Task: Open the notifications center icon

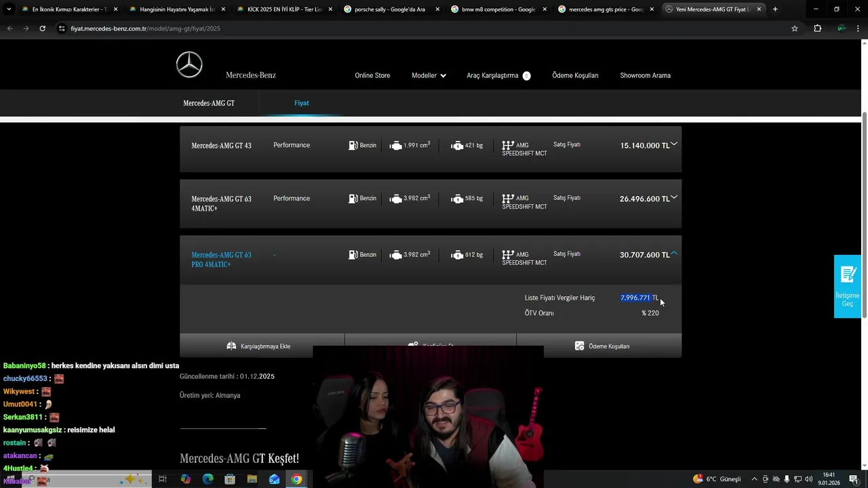Action: pyautogui.click(x=853, y=479)
